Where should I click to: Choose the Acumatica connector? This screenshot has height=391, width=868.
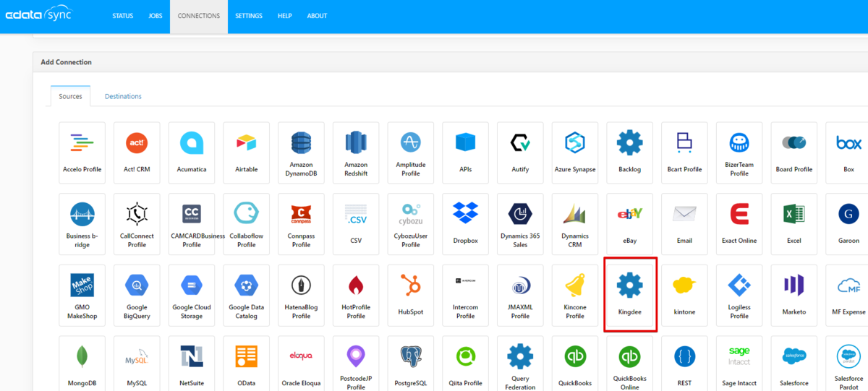point(192,152)
